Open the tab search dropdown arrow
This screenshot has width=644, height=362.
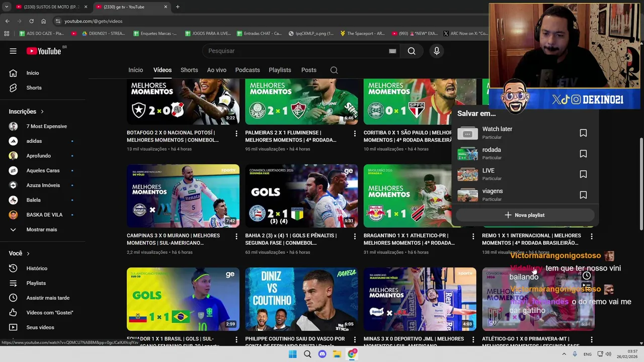(7, 7)
